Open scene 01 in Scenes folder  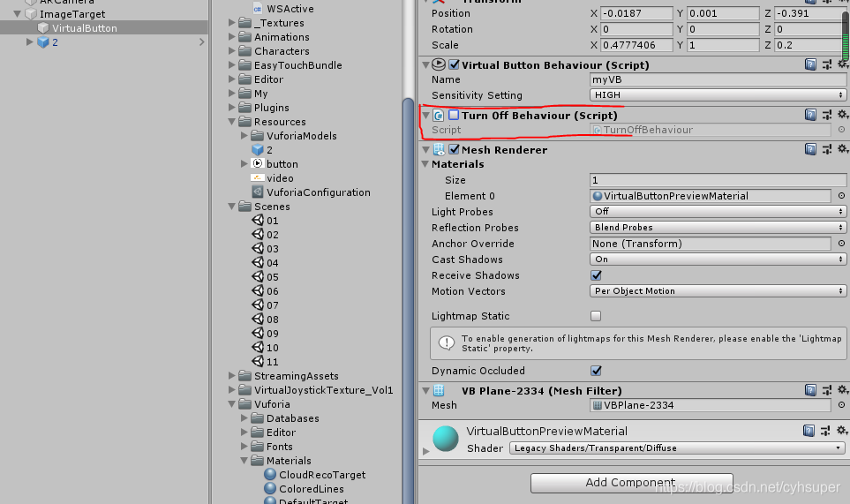[x=266, y=221]
